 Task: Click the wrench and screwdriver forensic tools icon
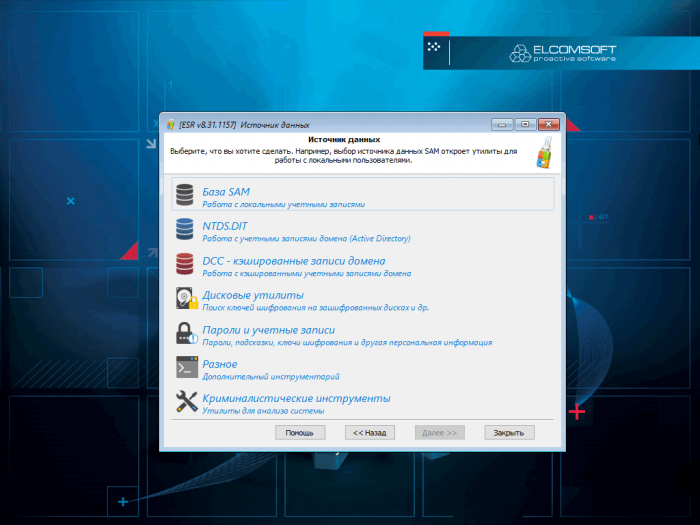pyautogui.click(x=186, y=402)
